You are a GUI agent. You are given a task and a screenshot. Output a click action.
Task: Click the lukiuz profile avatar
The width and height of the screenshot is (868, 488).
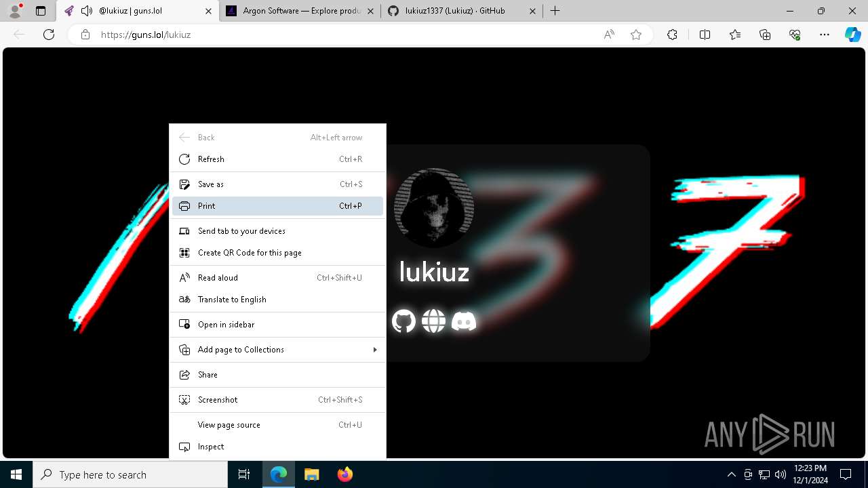433,207
